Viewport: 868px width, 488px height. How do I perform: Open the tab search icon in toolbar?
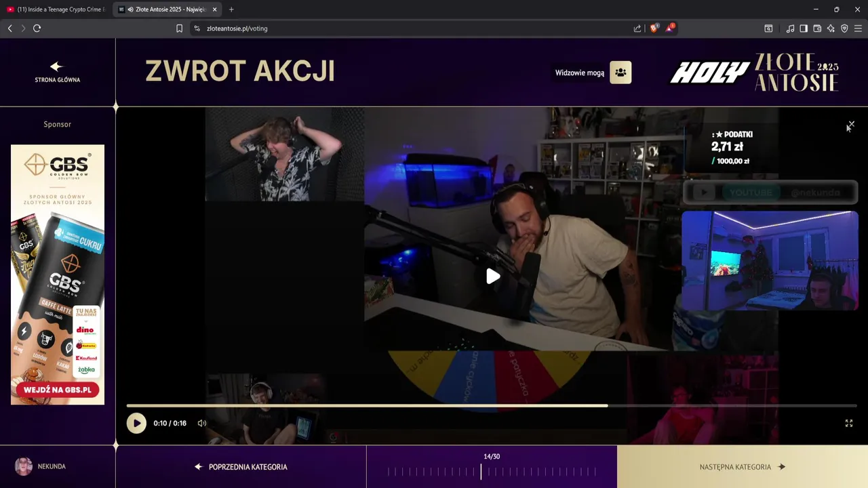[x=768, y=28]
